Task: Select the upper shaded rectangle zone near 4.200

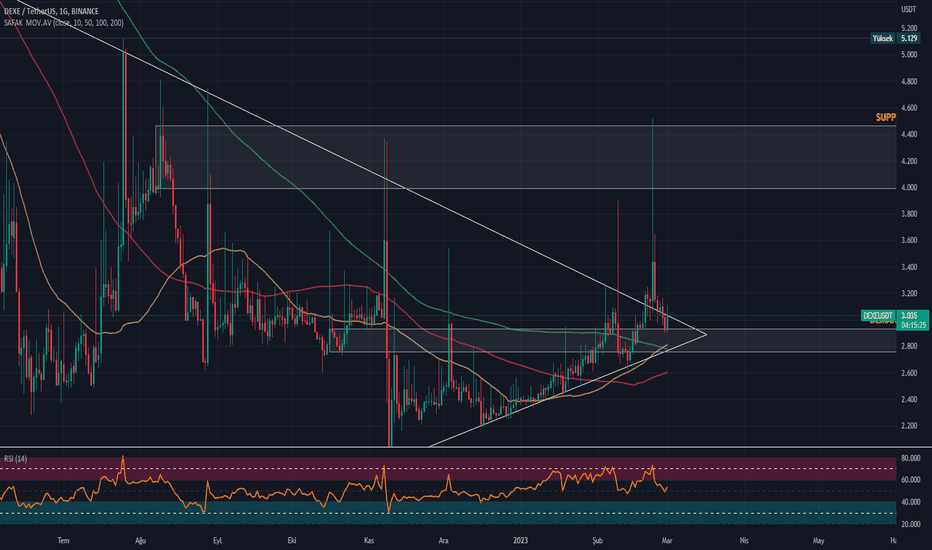Action: pyautogui.click(x=525, y=157)
